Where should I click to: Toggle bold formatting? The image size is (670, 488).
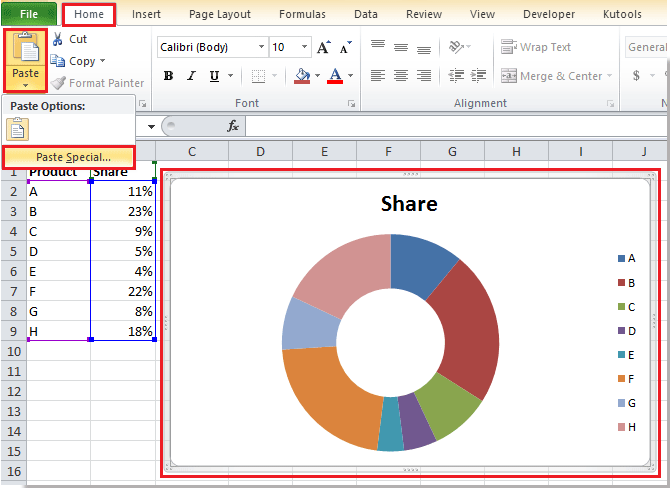point(168,76)
